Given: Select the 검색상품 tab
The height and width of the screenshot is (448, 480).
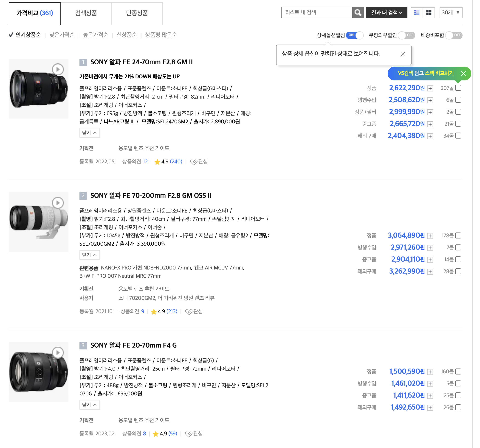Looking at the screenshot, I should (x=86, y=14).
